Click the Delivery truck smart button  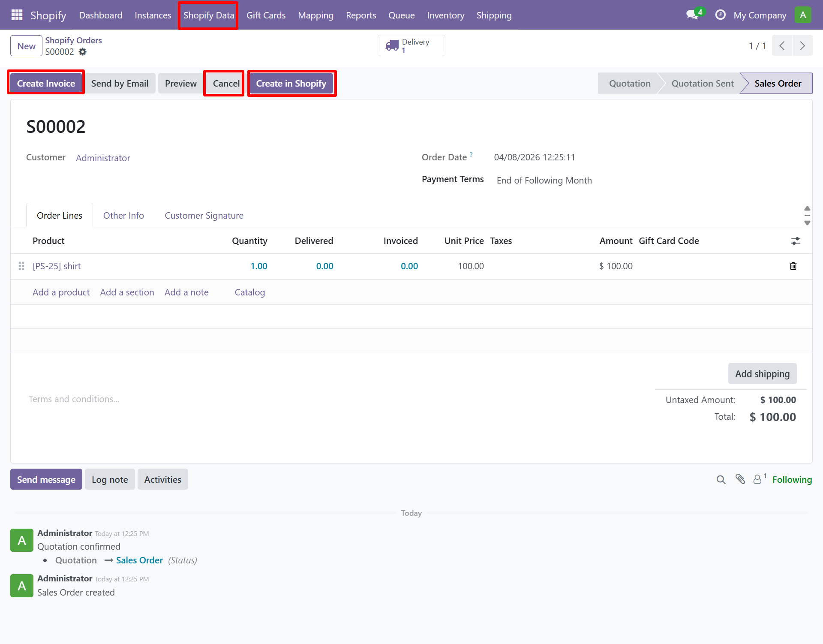click(x=410, y=45)
